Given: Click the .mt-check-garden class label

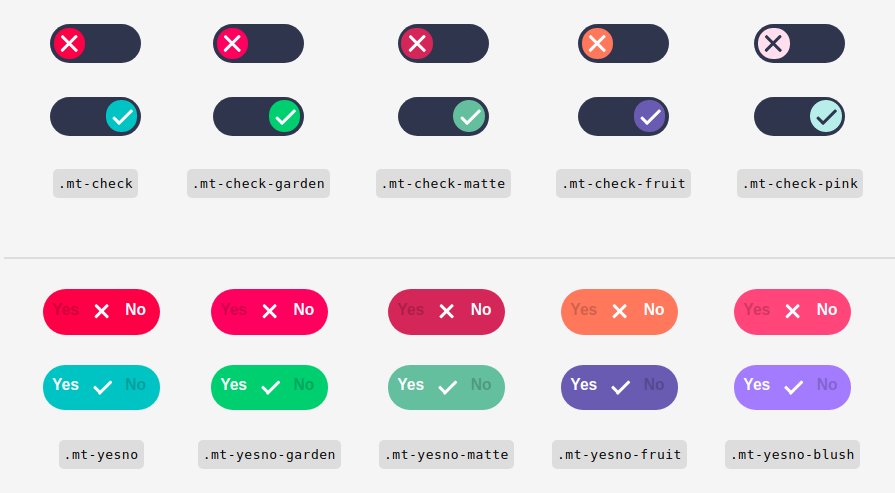Looking at the screenshot, I should (259, 184).
